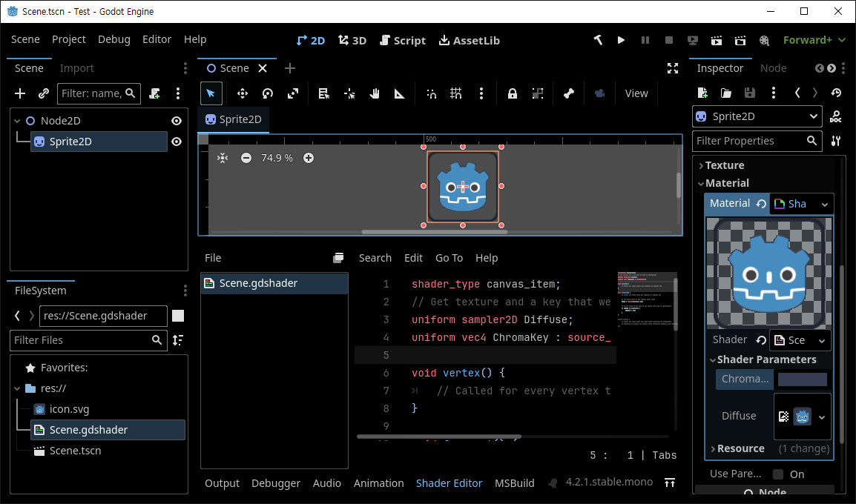Toggle smart snap in canvas toolbar
The height and width of the screenshot is (504, 856).
[431, 93]
